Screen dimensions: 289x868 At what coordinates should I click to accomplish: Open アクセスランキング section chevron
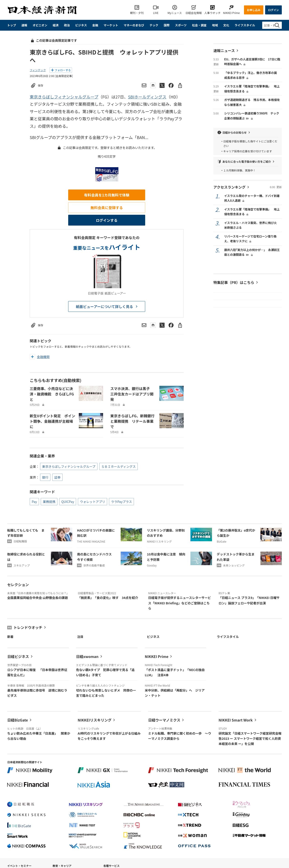(248, 187)
